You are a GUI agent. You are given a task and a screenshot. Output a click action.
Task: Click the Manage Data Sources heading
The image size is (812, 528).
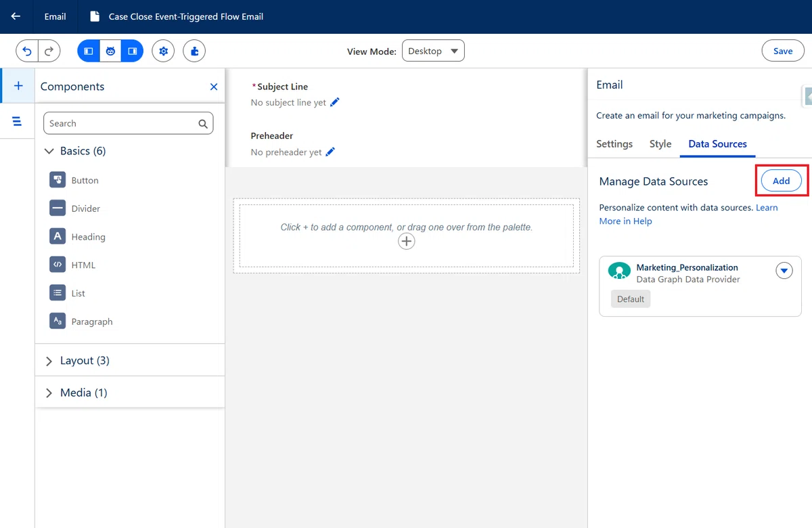654,181
